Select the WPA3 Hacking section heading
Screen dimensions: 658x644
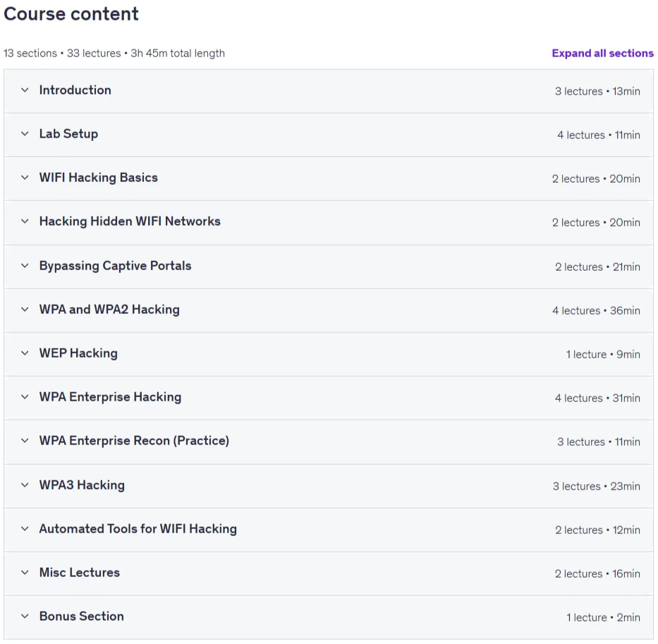tap(83, 485)
